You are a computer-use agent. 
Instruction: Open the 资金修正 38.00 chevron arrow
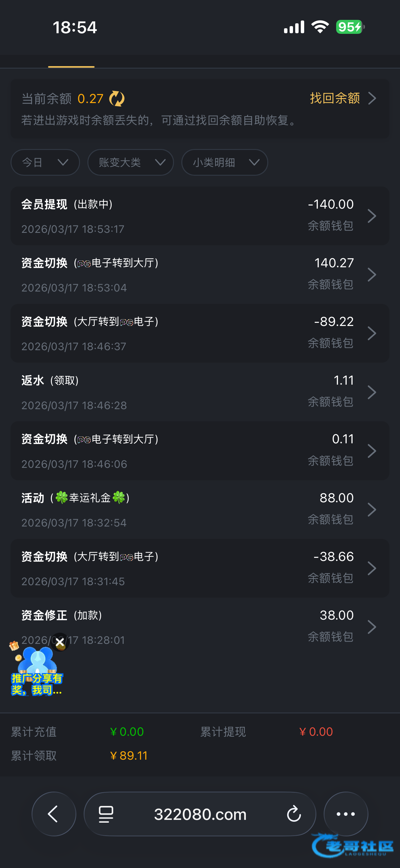(x=372, y=627)
